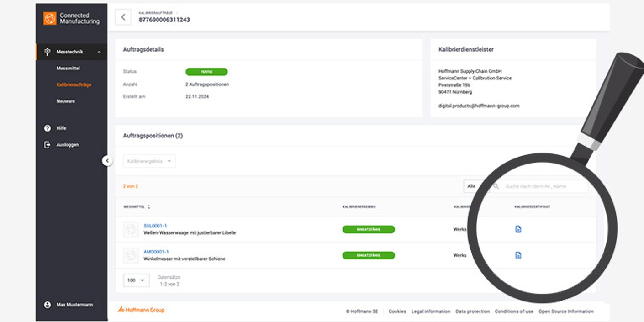Click the Ausloggen logout icon
Image resolution: width=644 pixels, height=322 pixels.
pyautogui.click(x=47, y=145)
